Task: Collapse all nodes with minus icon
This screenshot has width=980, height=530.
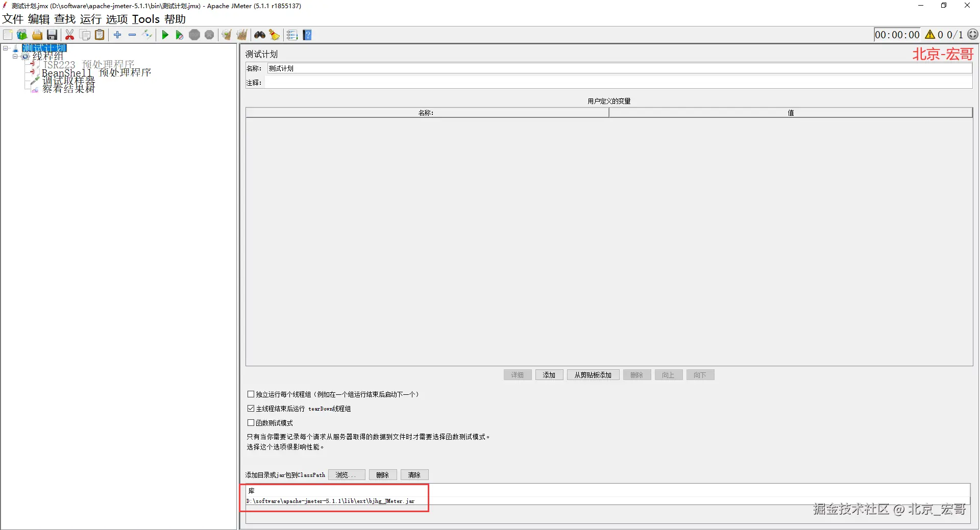Action: click(x=132, y=35)
